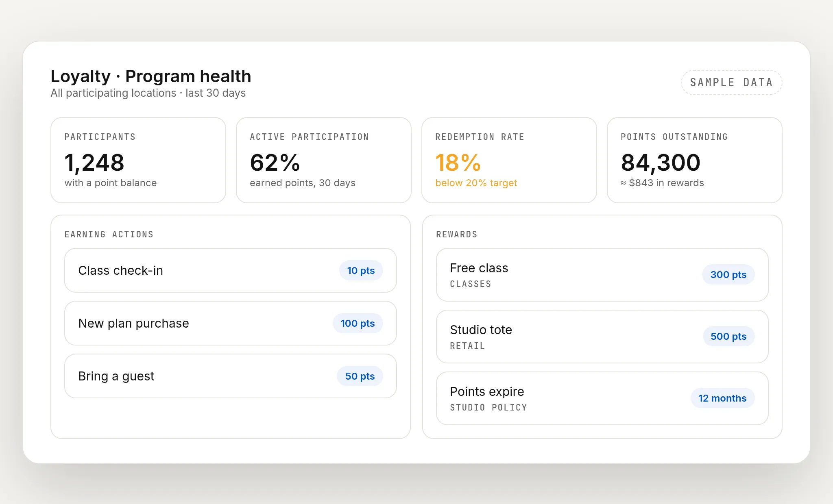833x504 pixels.
Task: Select the Active Participation 62% card
Action: (324, 160)
